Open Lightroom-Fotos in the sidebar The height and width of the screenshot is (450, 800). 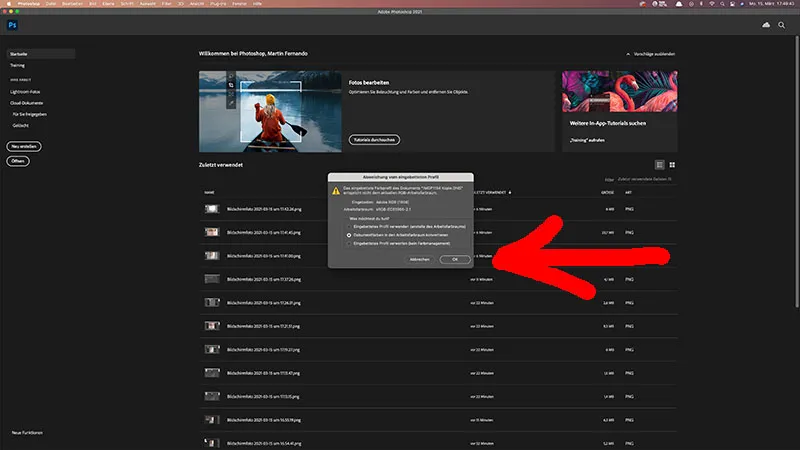click(25, 92)
